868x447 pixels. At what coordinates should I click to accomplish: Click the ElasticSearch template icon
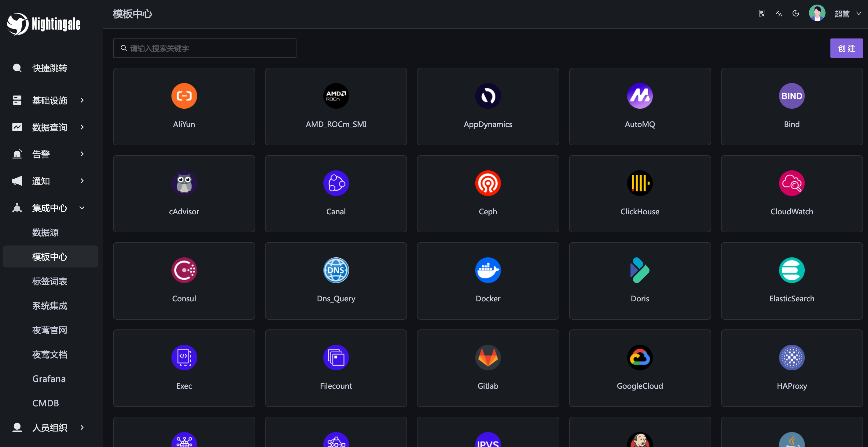792,270
